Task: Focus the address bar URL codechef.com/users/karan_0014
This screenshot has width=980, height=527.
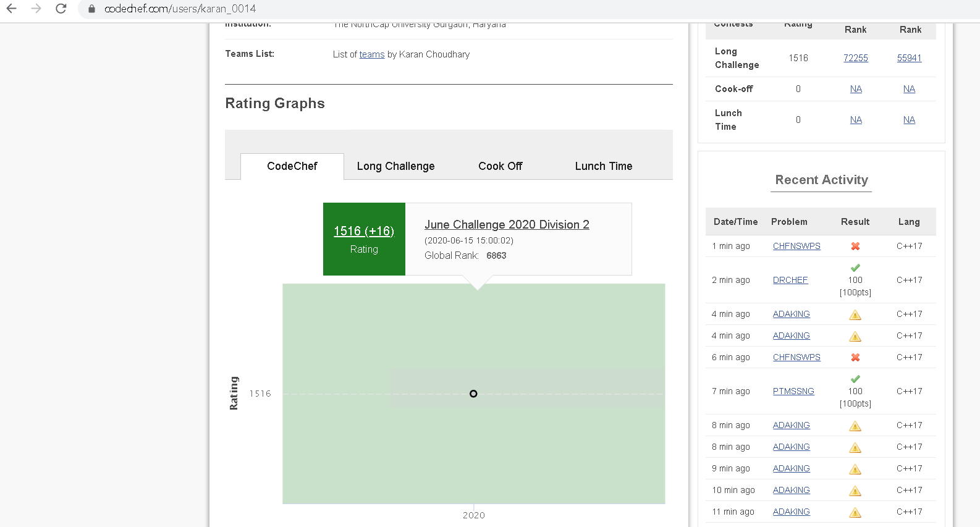Action: click(x=180, y=9)
